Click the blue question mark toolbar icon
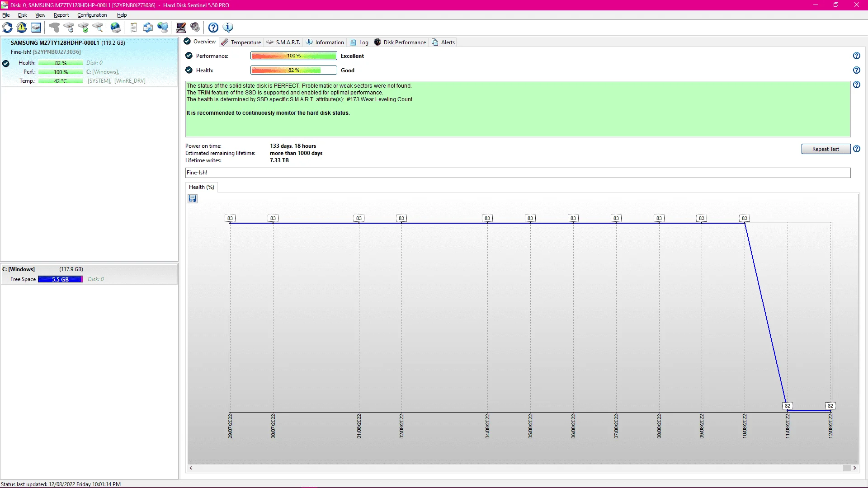This screenshot has width=868, height=488. click(x=213, y=28)
